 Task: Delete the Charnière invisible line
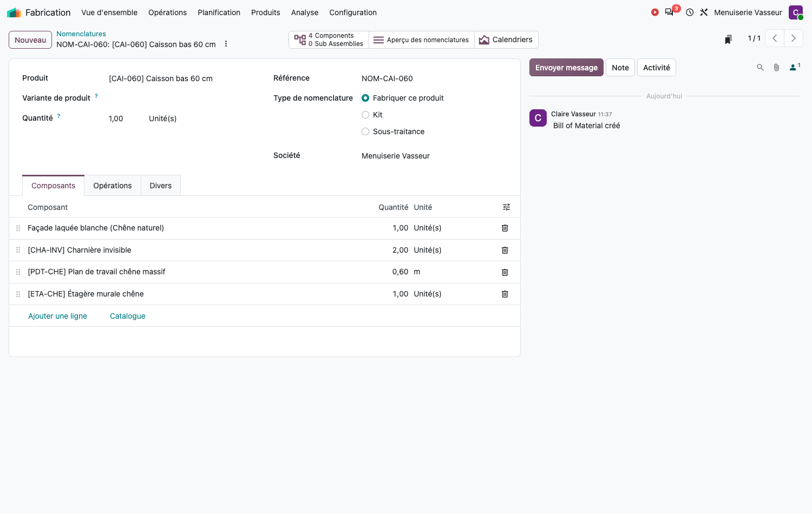click(x=505, y=251)
